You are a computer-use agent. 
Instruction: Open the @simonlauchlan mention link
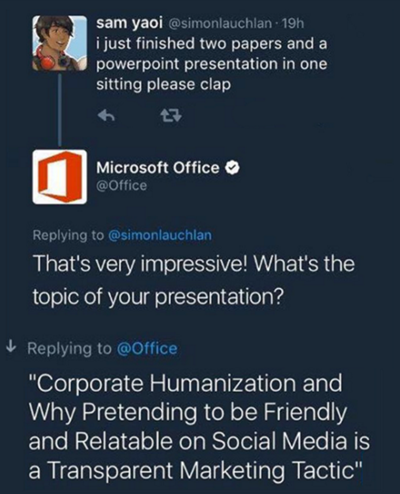[160, 235]
